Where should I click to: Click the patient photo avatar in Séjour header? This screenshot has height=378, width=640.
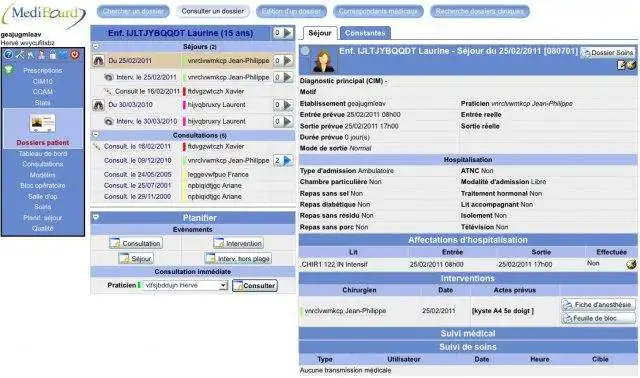click(x=324, y=61)
